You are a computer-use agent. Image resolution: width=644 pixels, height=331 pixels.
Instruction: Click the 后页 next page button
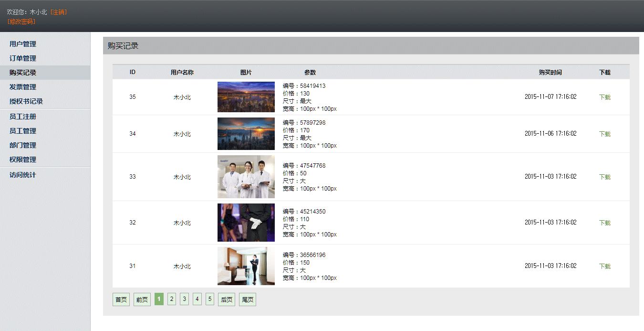(x=227, y=299)
